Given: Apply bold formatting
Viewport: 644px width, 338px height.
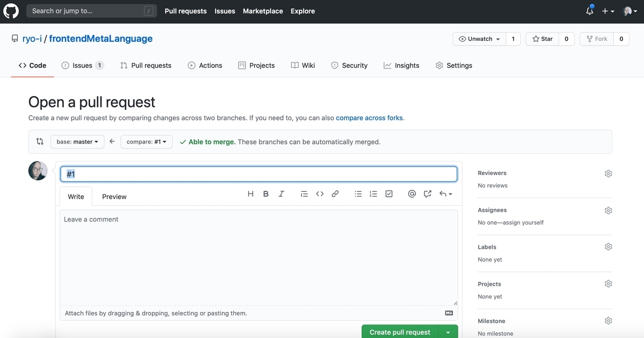Looking at the screenshot, I should point(266,194).
